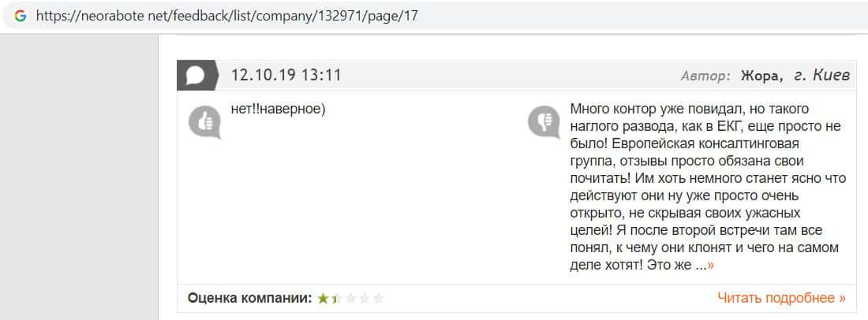Click the fourth rating star
The width and height of the screenshot is (868, 320).
[364, 299]
